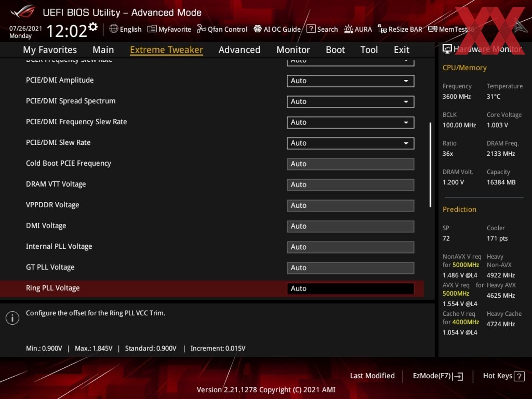Select the Extreme Tweaker tab
532x399 pixels.
(x=166, y=50)
